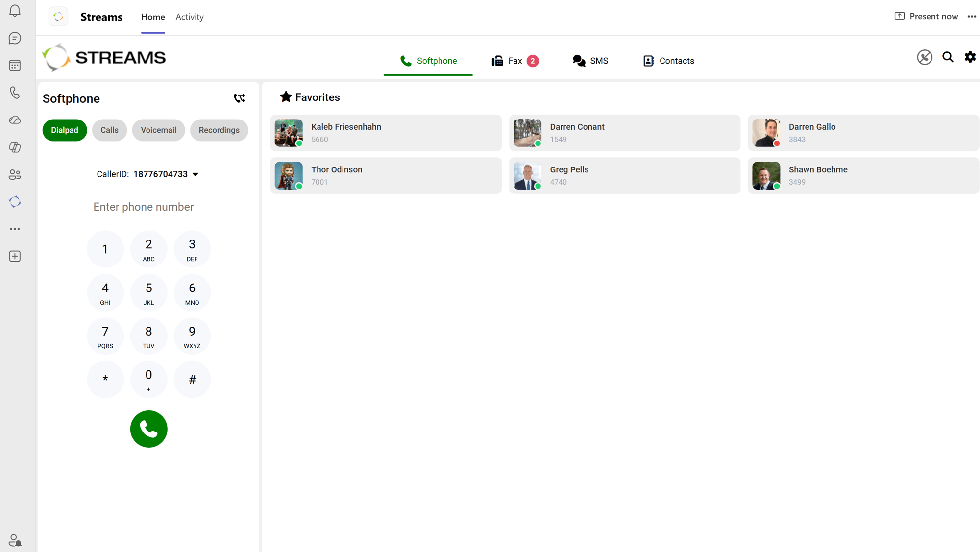980x552 pixels.
Task: Click the search magnifier icon
Action: [948, 57]
